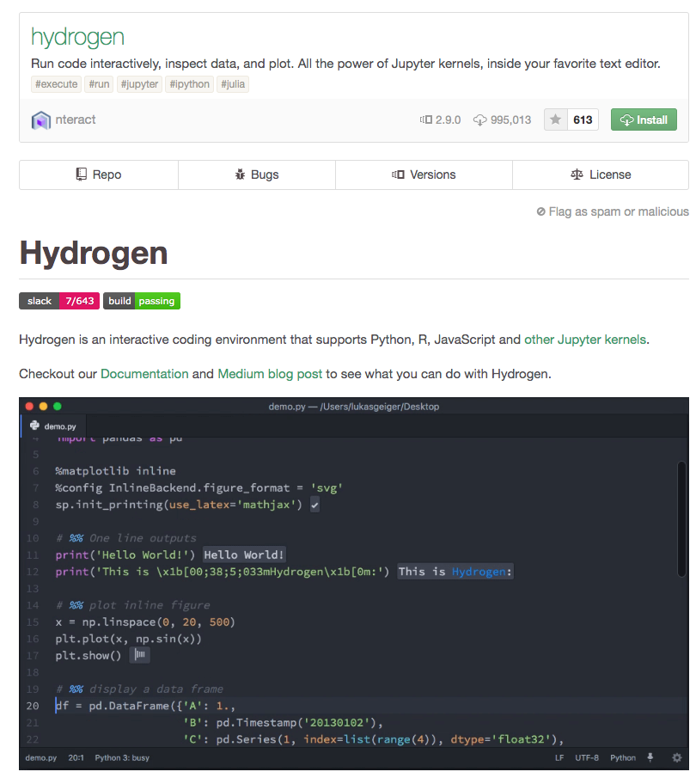Select the #ipython tag
This screenshot has width=696, height=784.
pyautogui.click(x=189, y=84)
